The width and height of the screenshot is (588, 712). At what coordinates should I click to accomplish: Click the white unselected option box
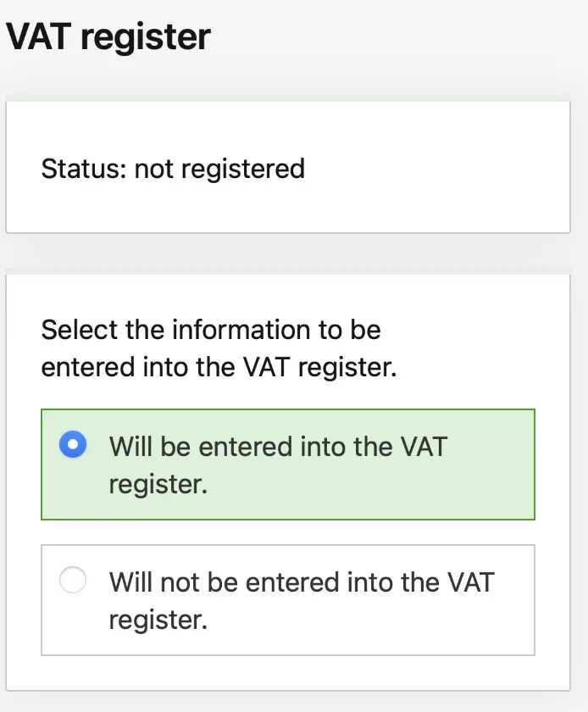point(288,600)
